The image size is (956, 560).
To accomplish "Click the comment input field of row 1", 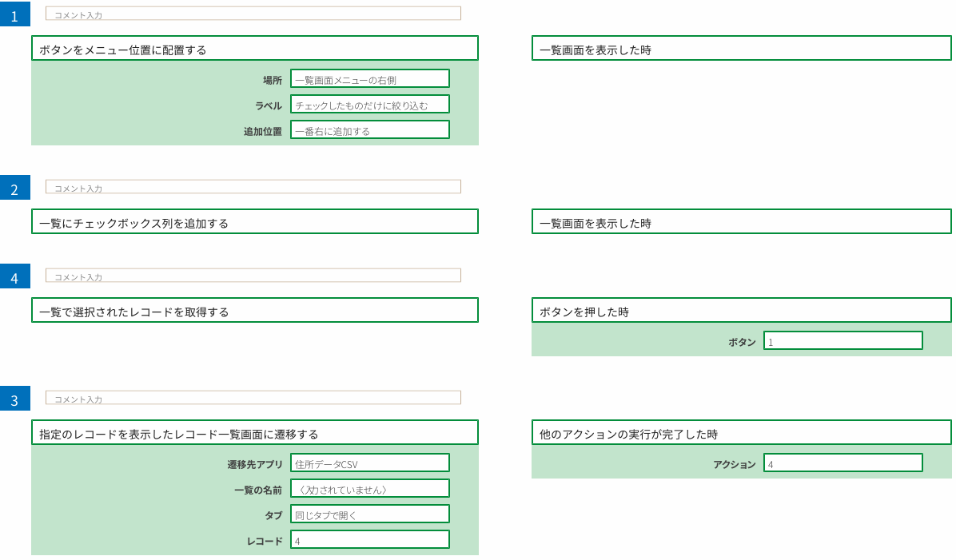I will 253,14.
